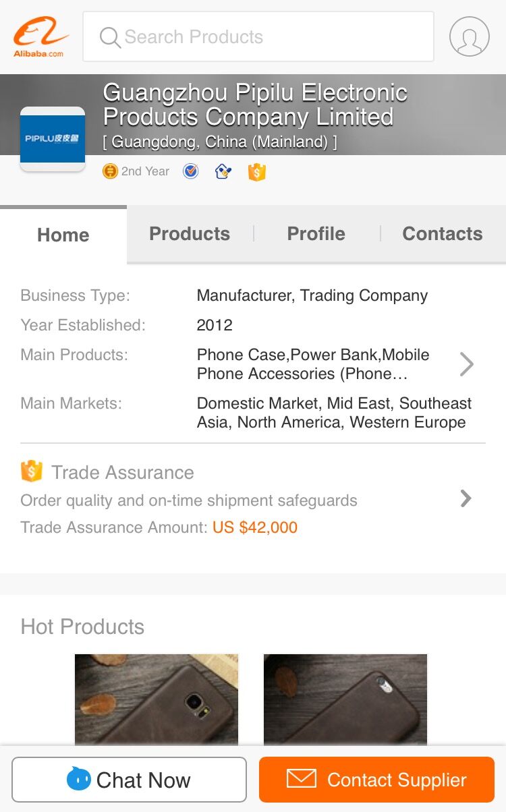Select the Home tab
This screenshot has width=506, height=812.
click(63, 235)
